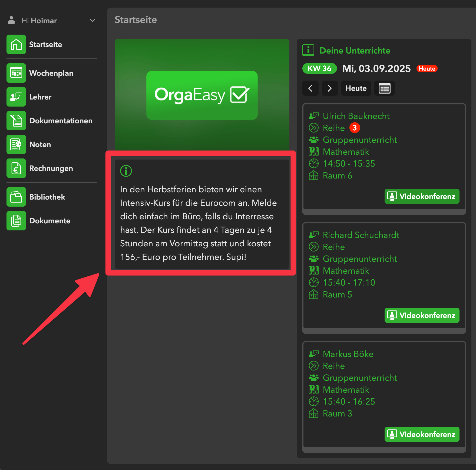Open the Startseite home icon
Screen dimensions: 476x470
pos(16,44)
